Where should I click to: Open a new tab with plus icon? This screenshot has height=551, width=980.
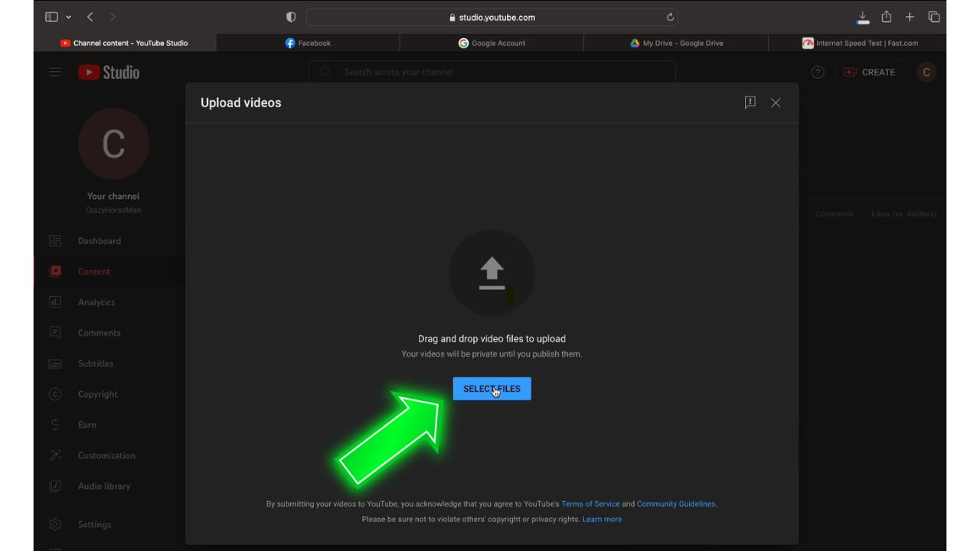pos(910,17)
